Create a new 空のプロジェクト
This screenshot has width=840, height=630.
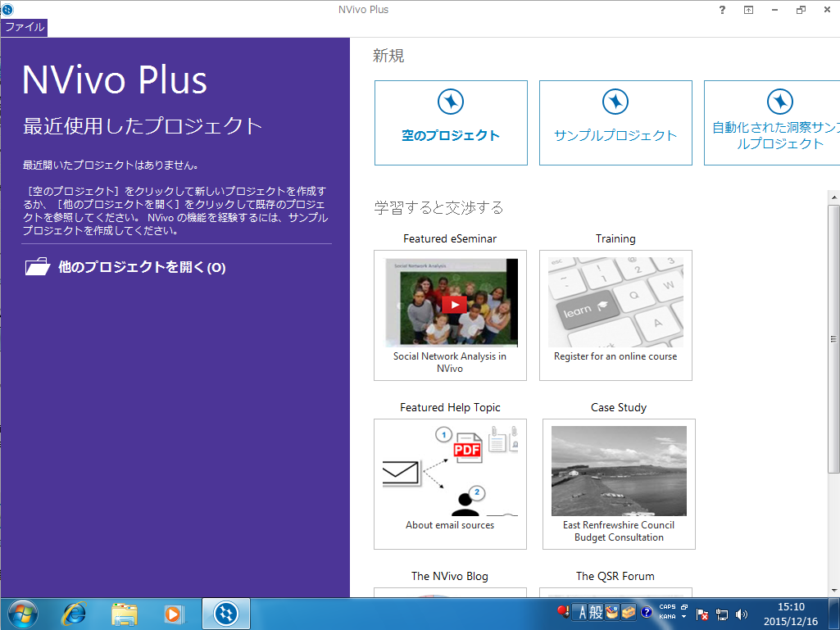tap(451, 123)
